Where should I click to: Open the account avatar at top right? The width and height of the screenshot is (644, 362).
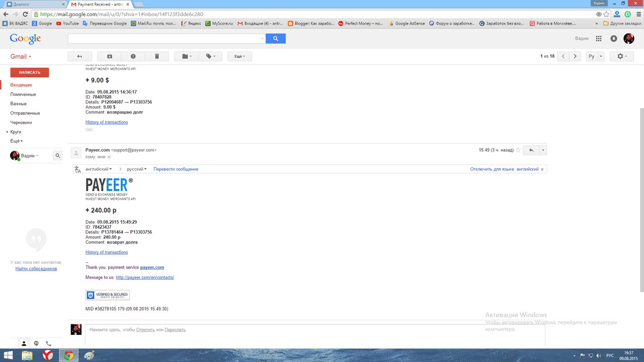pyautogui.click(x=629, y=38)
